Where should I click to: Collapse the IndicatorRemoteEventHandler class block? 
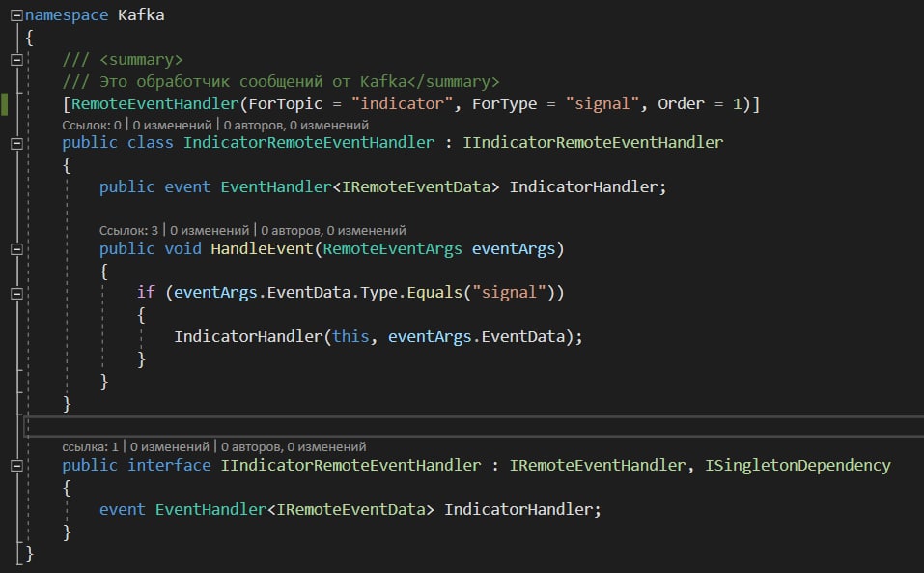16,143
